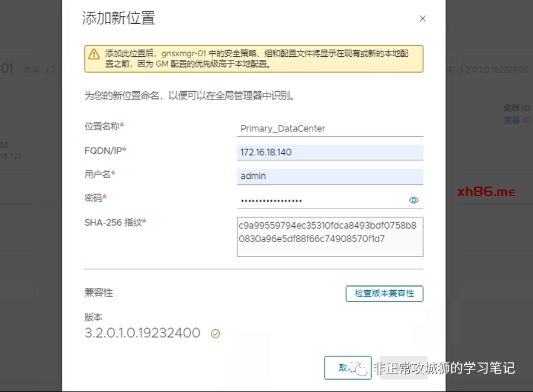Toggle password visibility with the eye icon
Viewport: 533px width, 392px height.
point(414,200)
